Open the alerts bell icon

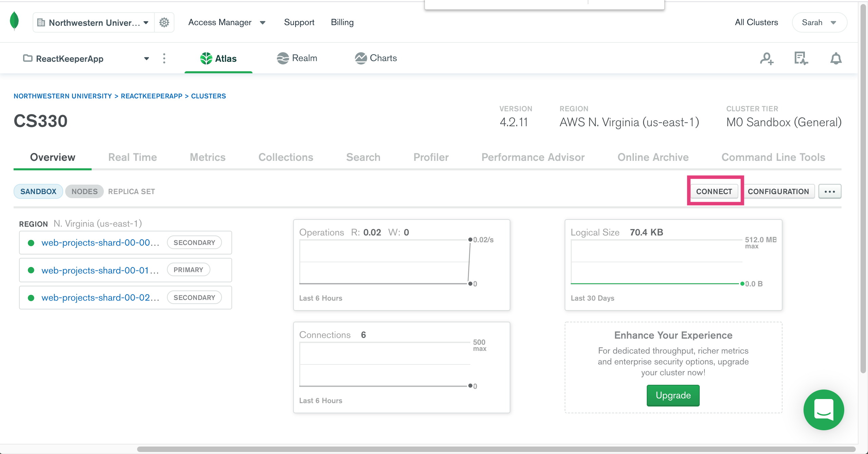836,58
